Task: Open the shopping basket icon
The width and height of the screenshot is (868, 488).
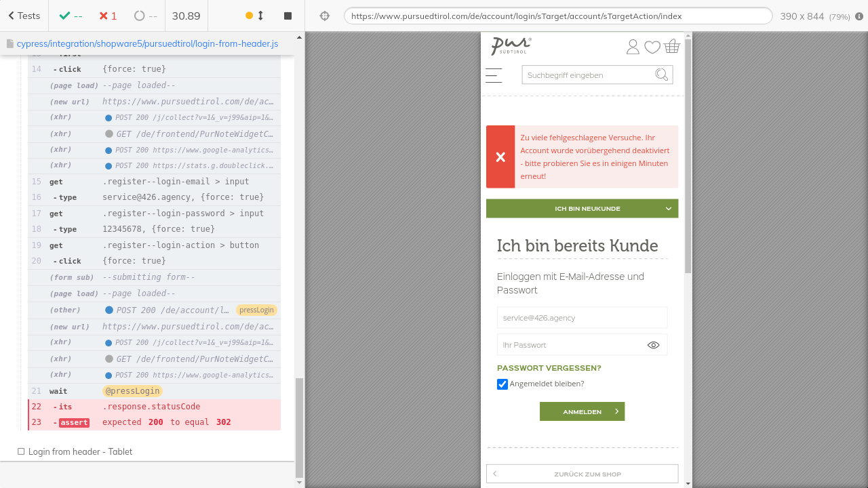Action: [x=672, y=47]
